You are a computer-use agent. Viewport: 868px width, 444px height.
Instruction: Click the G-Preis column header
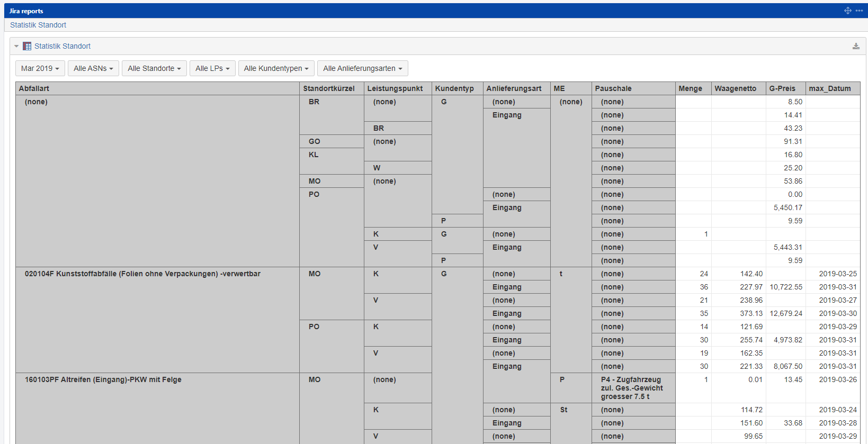785,88
